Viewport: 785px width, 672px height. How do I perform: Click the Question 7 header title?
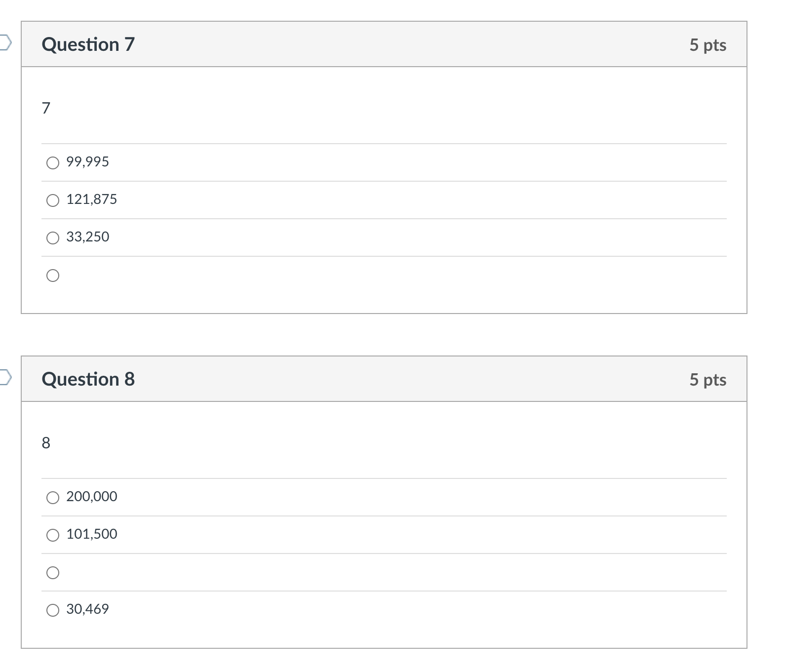(x=88, y=44)
